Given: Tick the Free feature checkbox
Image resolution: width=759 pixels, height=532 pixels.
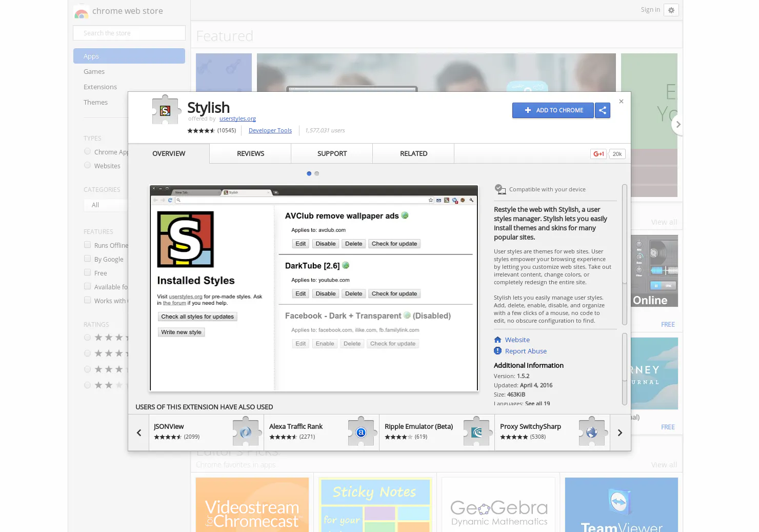Looking at the screenshot, I should click(x=88, y=273).
